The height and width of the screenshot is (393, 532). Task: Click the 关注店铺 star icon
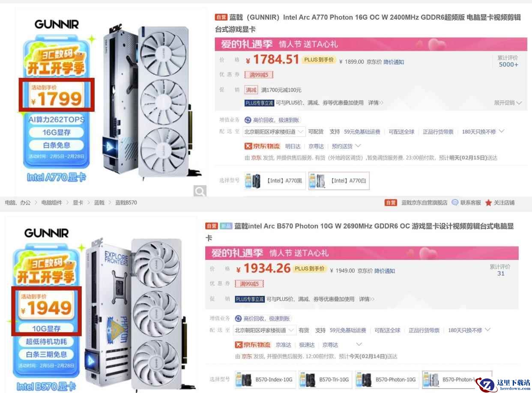tap(488, 203)
